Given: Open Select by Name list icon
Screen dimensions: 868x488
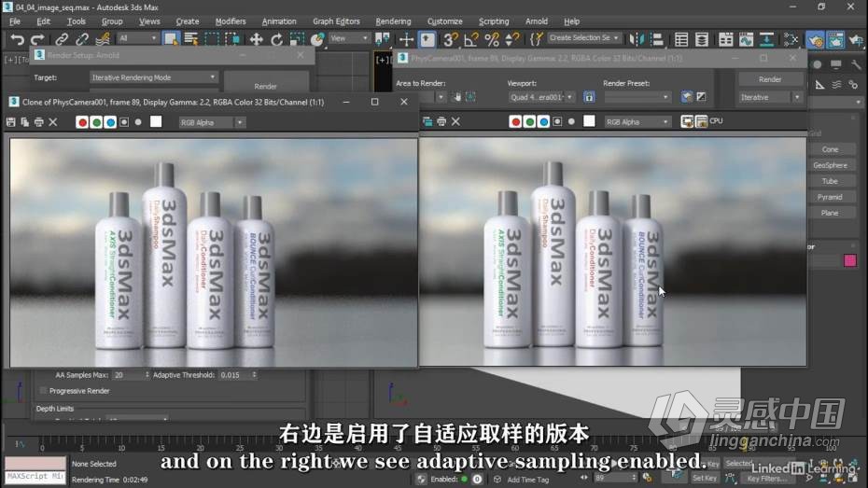Looking at the screenshot, I should pyautogui.click(x=191, y=39).
